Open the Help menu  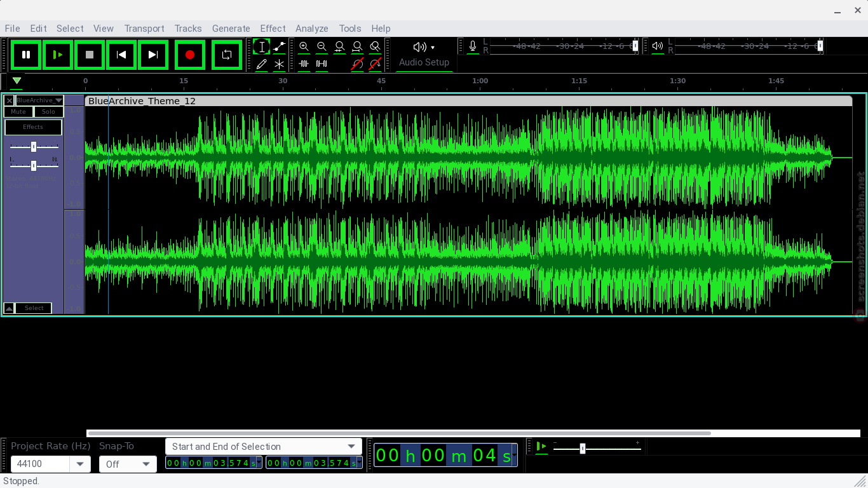click(381, 29)
